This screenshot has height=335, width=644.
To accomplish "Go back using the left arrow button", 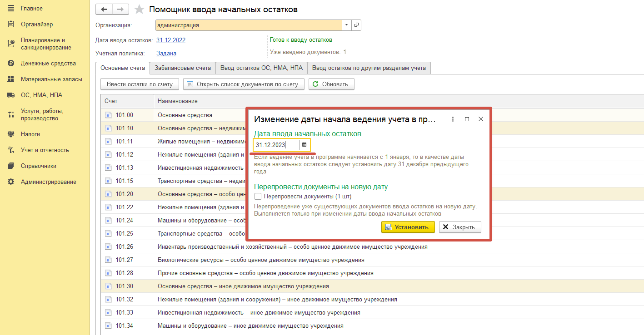I will (x=104, y=9).
